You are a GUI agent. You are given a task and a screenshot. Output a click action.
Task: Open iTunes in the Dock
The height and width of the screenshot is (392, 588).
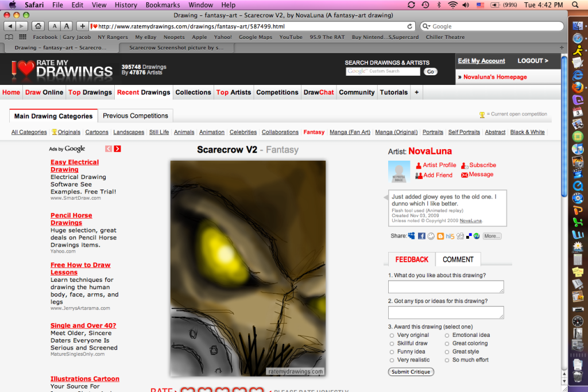(578, 149)
